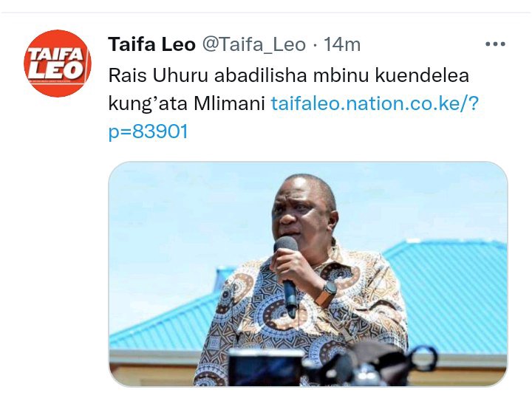This screenshot has height=404, width=532.
Task: Open the tweet via the 14m timestamp
Action: pyautogui.click(x=341, y=44)
